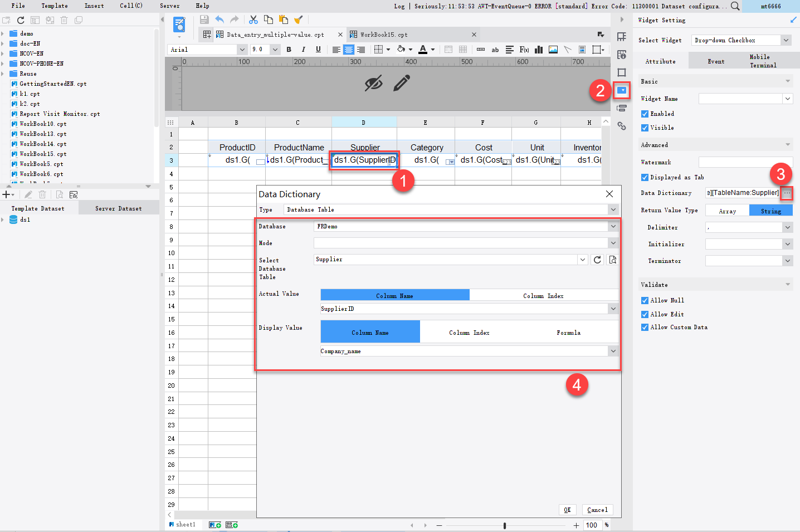Select Column Index for Display Value
The image size is (800, 532).
(x=469, y=333)
